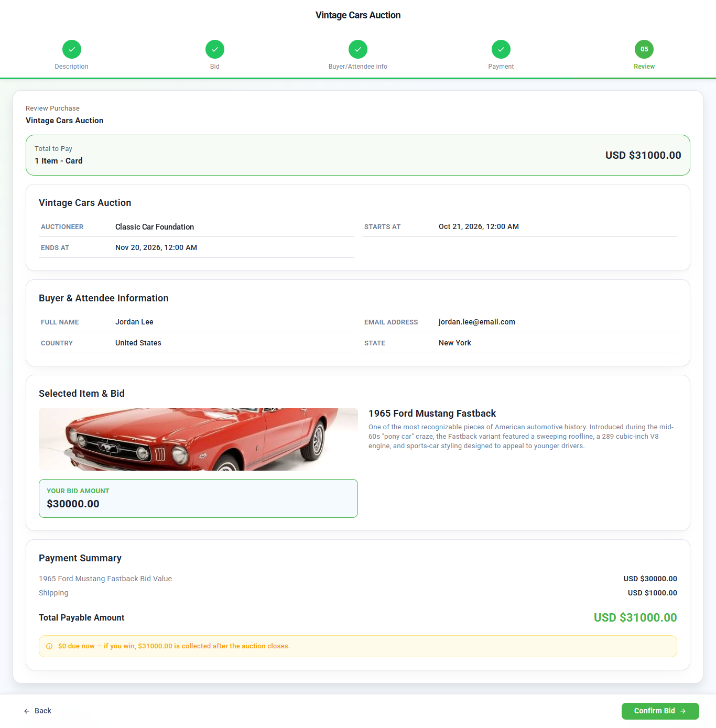716x728 pixels.
Task: Click the '$0 due now' notice text
Action: tap(174, 646)
